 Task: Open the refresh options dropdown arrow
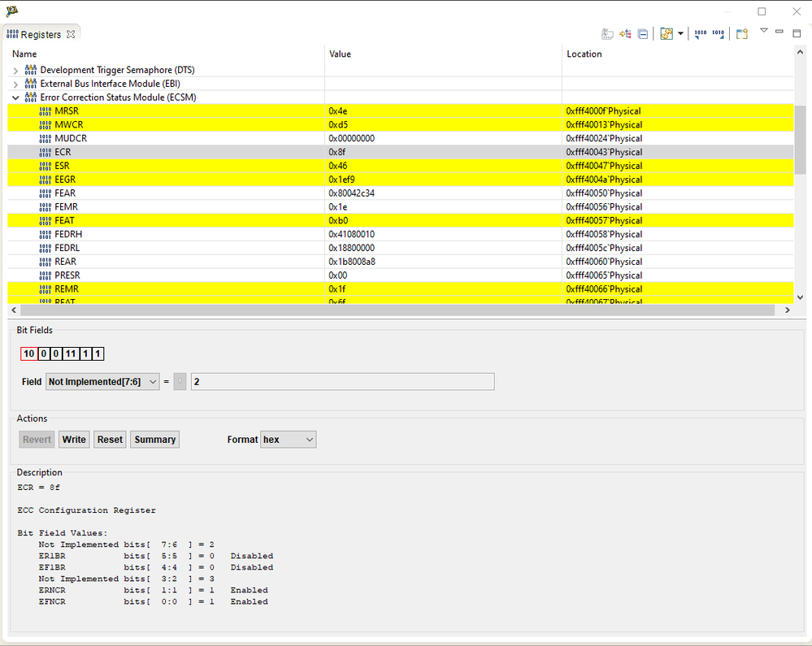[680, 34]
